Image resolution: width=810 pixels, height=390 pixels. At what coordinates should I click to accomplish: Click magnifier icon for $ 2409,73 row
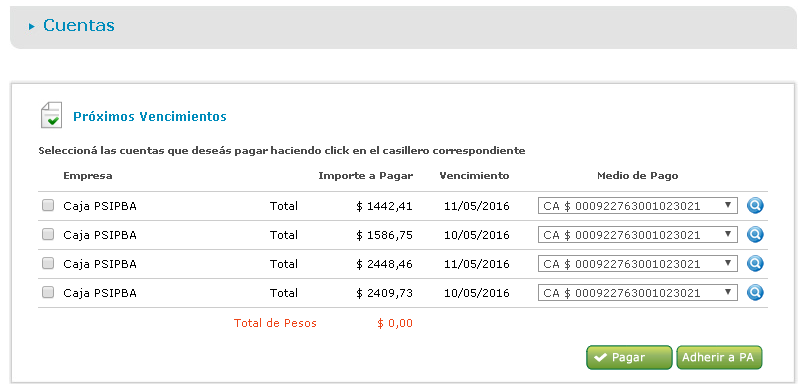[755, 292]
